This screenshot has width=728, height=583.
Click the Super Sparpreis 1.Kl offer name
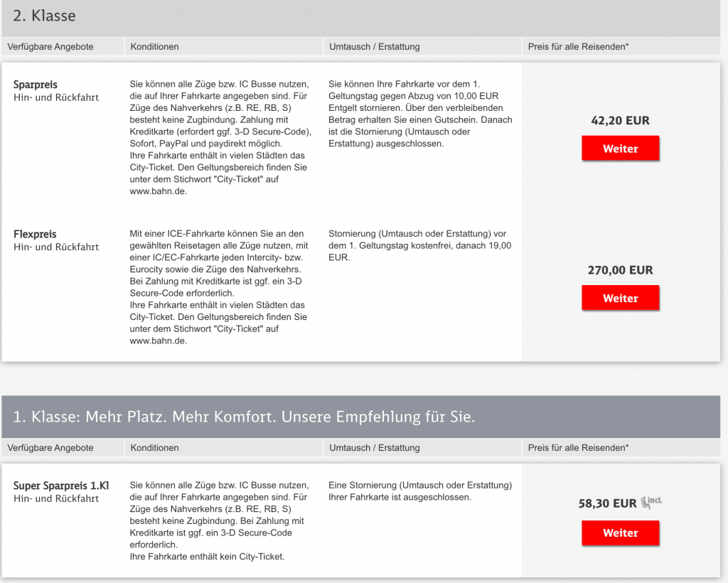click(x=61, y=486)
